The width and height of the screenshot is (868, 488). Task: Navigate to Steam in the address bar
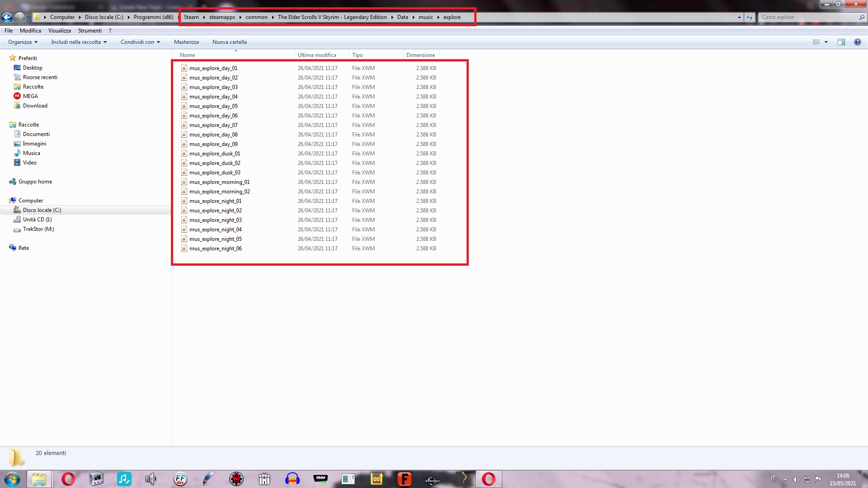click(x=191, y=17)
